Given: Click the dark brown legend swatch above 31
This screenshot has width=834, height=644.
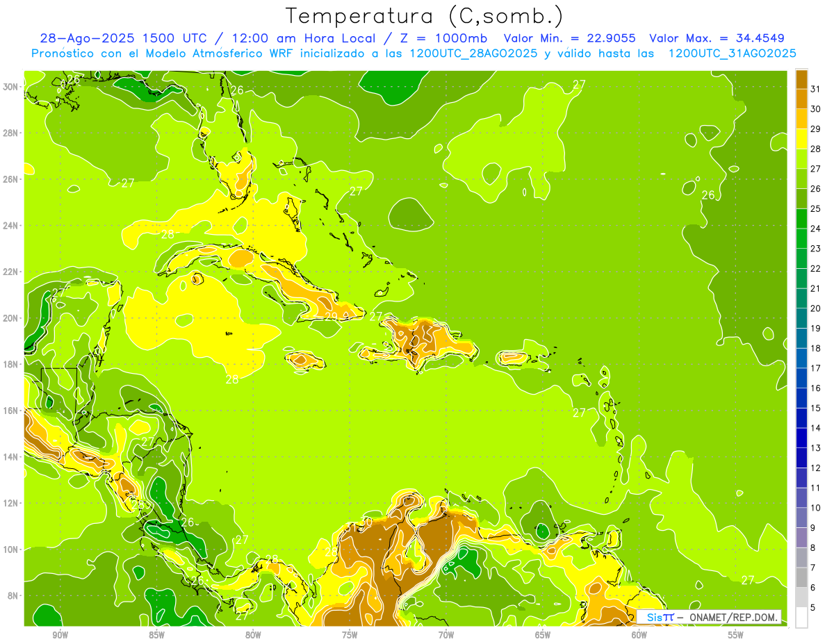Looking at the screenshot, I should click(x=801, y=79).
